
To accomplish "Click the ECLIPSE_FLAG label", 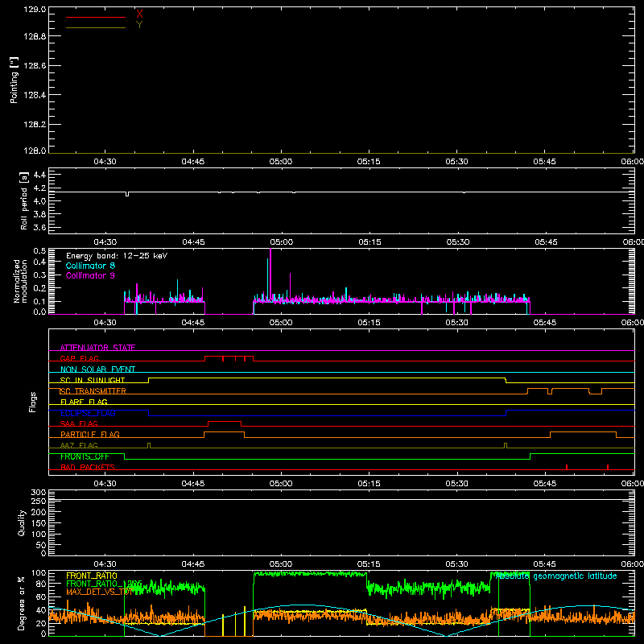I will 88,413.
